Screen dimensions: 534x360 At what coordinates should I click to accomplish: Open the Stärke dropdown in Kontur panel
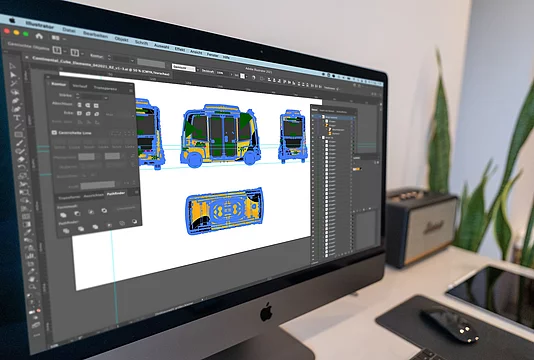[x=106, y=98]
